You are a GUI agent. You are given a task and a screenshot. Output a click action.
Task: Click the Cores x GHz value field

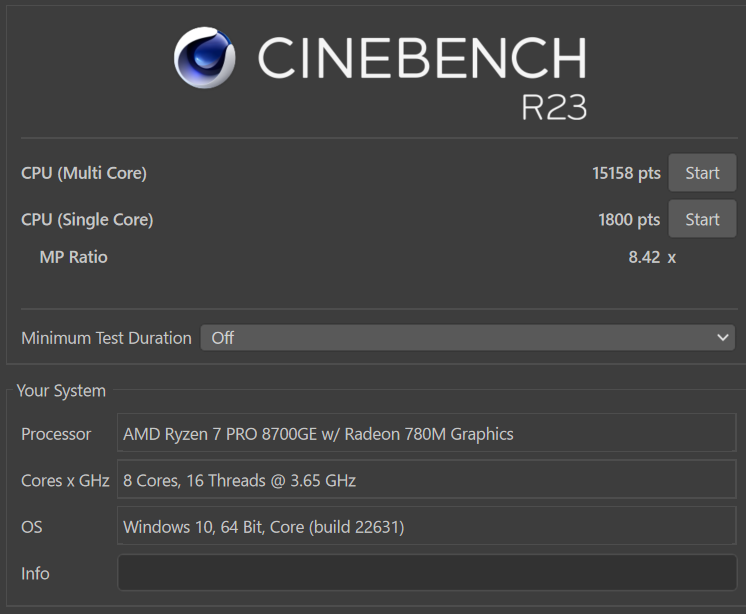pyautogui.click(x=427, y=479)
